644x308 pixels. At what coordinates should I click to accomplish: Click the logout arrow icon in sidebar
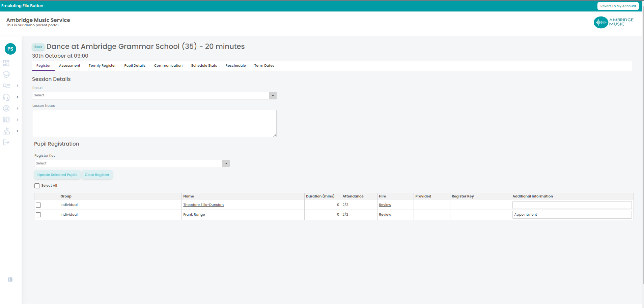point(6,143)
